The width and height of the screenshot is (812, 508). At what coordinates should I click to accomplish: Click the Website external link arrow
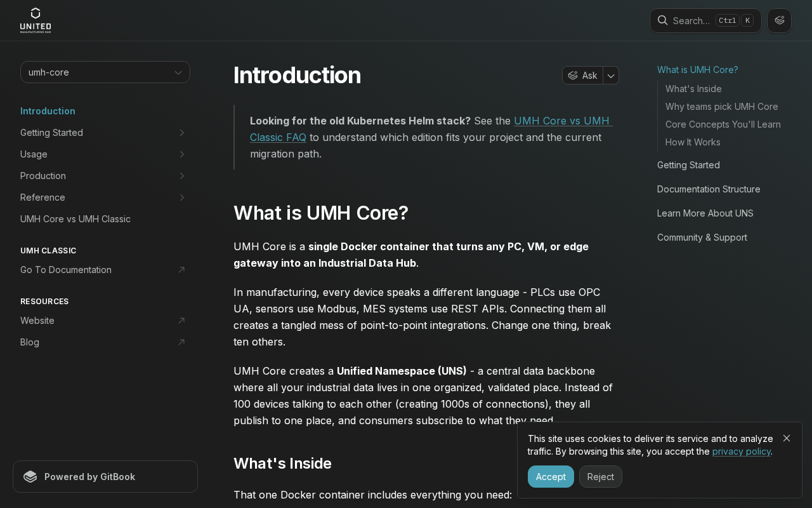pos(181,321)
